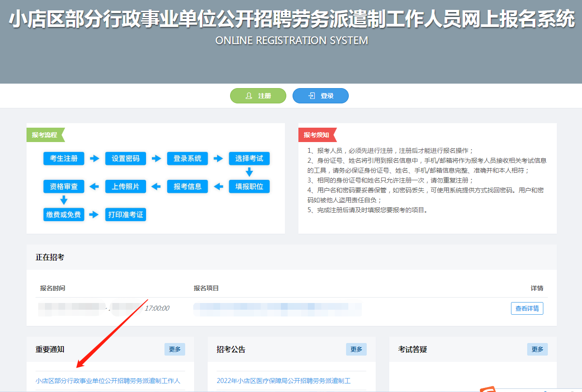Click the user icon in 注册 button
Screen dimensions: 582x392
pos(249,96)
